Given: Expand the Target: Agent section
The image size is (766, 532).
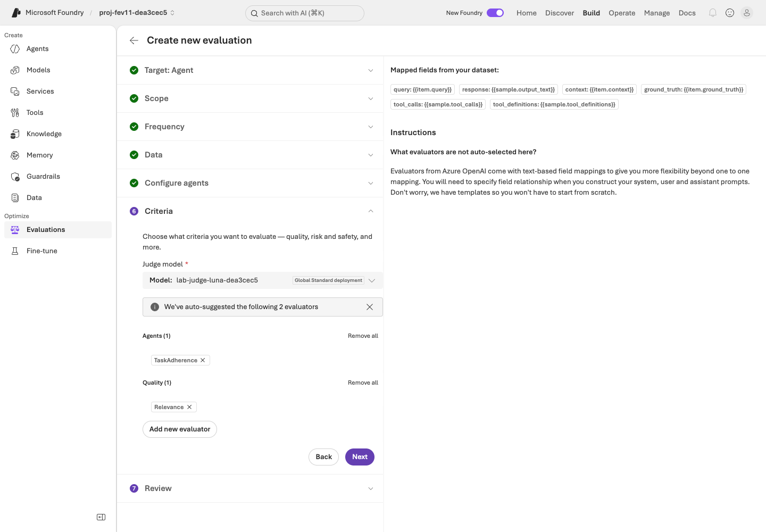Looking at the screenshot, I should tap(250, 70).
